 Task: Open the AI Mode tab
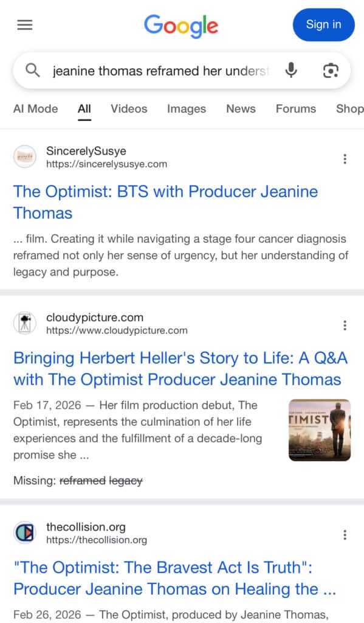coord(35,109)
